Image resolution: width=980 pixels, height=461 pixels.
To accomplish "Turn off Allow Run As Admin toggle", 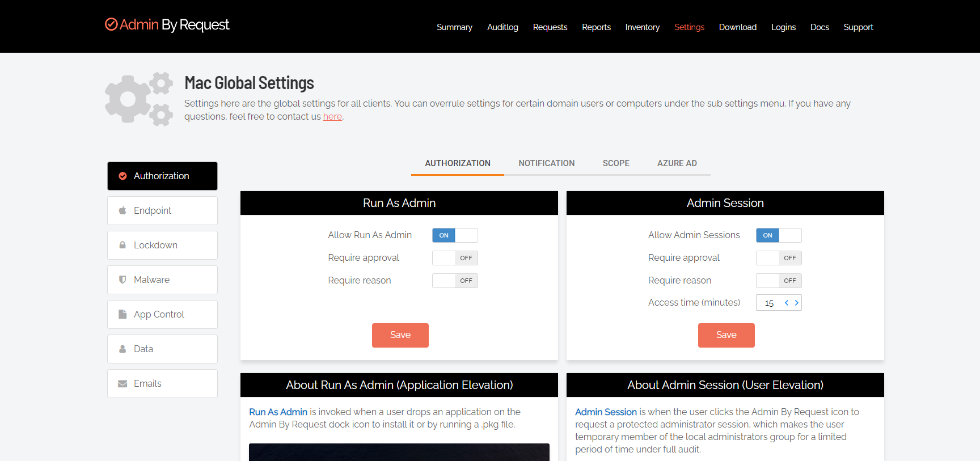I will 455,235.
